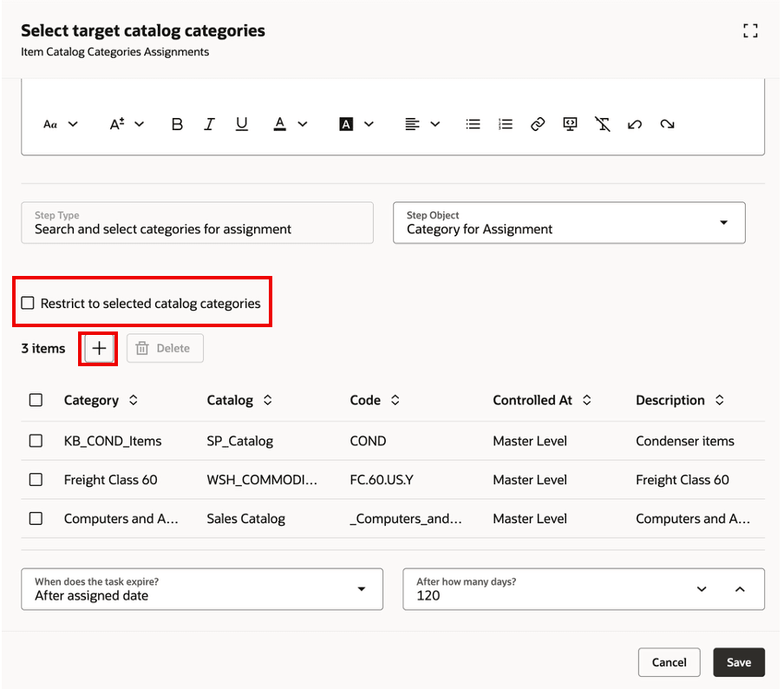Underline text with the editor toolbar

pos(241,124)
